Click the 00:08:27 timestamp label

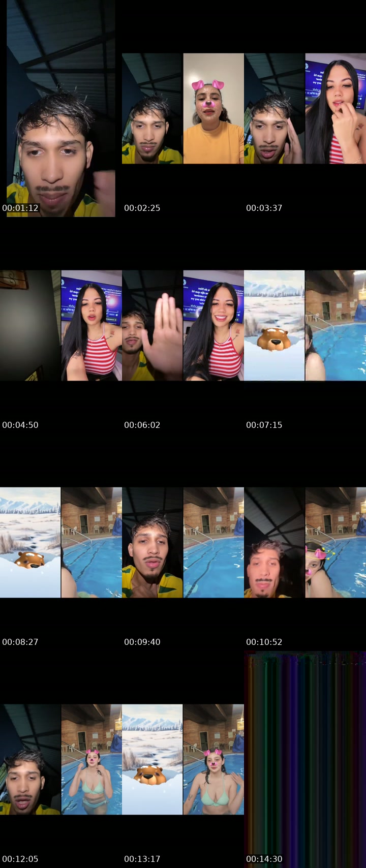pyautogui.click(x=20, y=642)
